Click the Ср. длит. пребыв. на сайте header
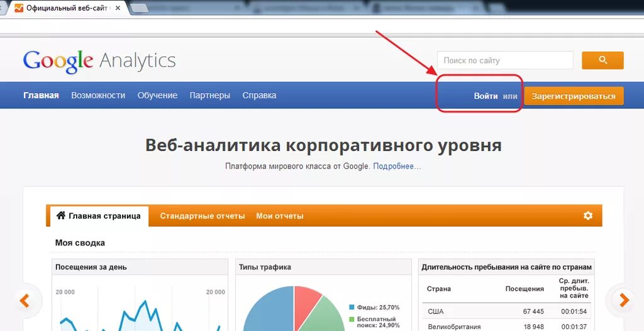Image resolution: width=644 pixels, height=331 pixels. pyautogui.click(x=574, y=289)
